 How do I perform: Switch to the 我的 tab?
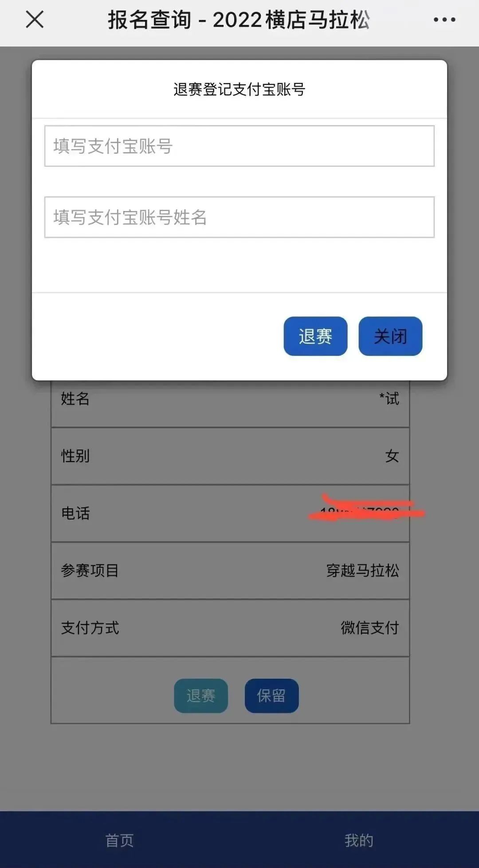(359, 840)
